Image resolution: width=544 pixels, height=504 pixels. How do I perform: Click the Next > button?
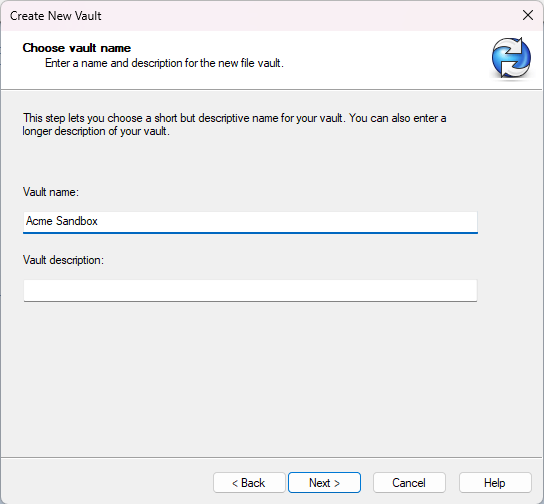pos(324,482)
